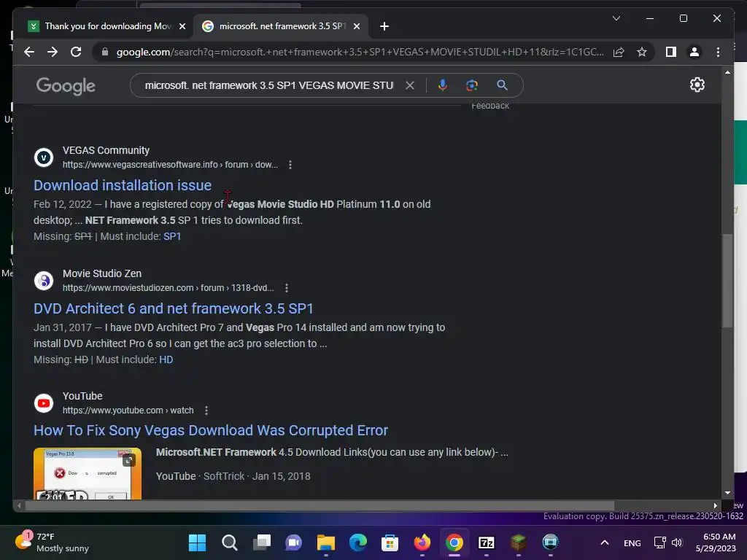Open Chrome three-dot menu
Screen dimensions: 747x560
[x=718, y=52]
